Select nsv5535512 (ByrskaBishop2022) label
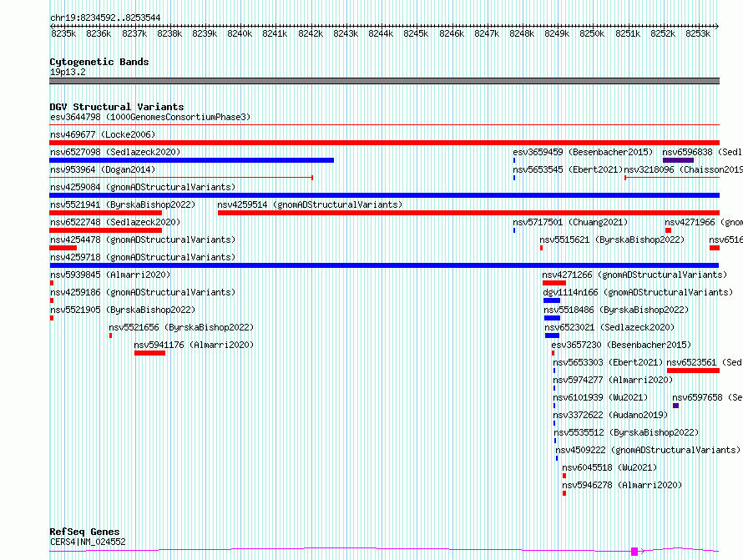This screenshot has width=743, height=560. coord(626,432)
